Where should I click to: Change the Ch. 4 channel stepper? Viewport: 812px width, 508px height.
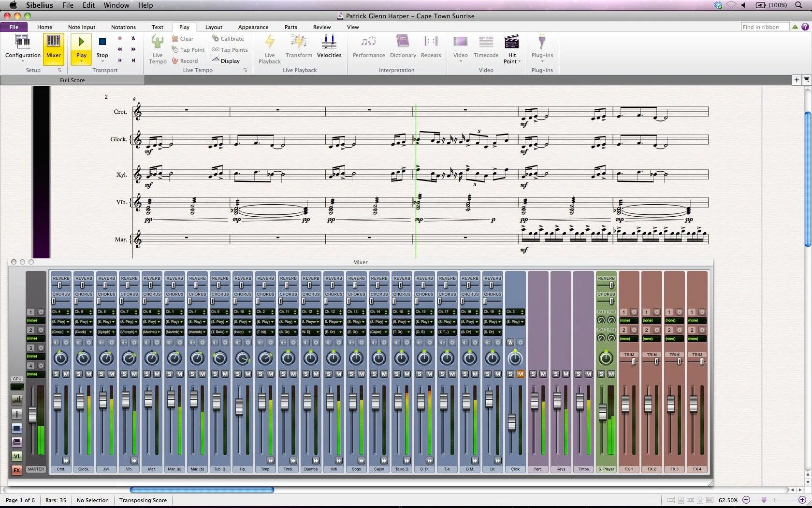point(68,312)
